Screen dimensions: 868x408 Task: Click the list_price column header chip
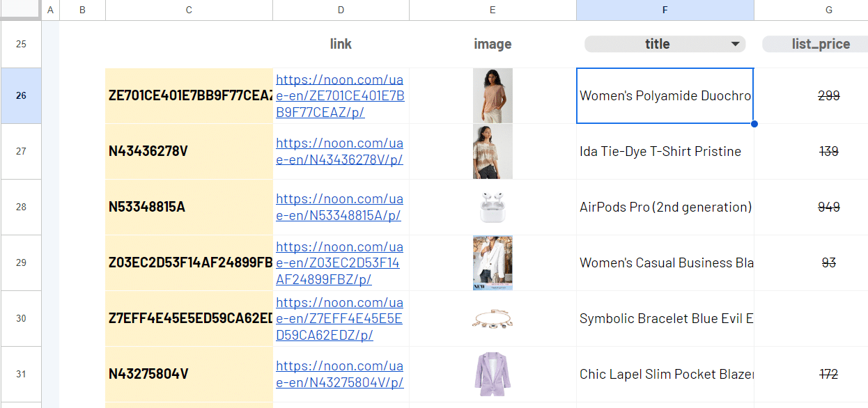(820, 45)
